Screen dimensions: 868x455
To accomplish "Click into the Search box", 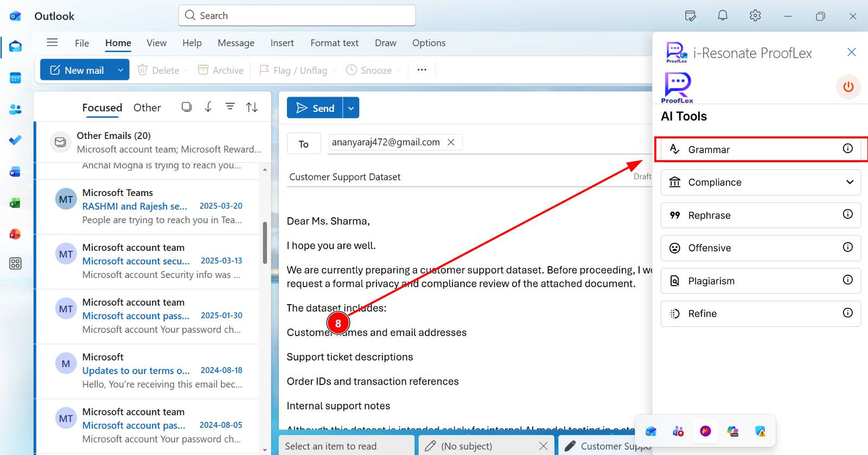I will point(297,16).
